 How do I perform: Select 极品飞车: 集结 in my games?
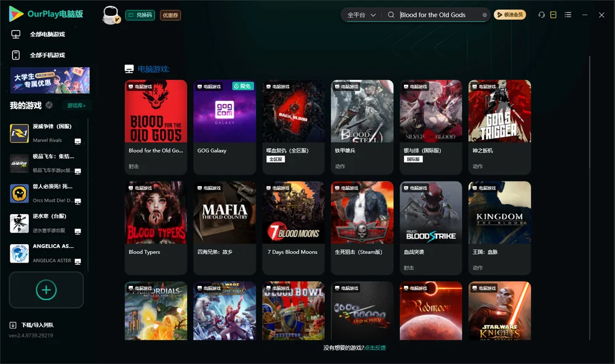pos(46,163)
